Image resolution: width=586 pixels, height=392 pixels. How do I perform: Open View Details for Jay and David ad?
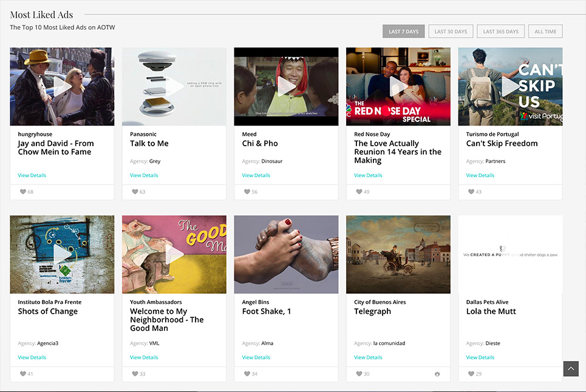point(32,175)
